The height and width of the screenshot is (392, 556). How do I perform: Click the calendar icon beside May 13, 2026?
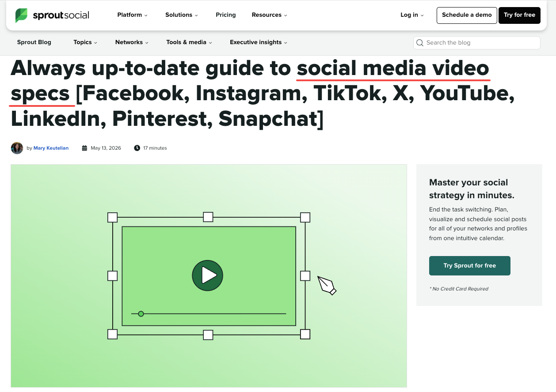tap(84, 148)
